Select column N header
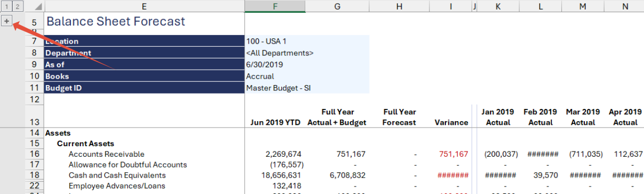The width and height of the screenshot is (644, 194). pos(625,6)
